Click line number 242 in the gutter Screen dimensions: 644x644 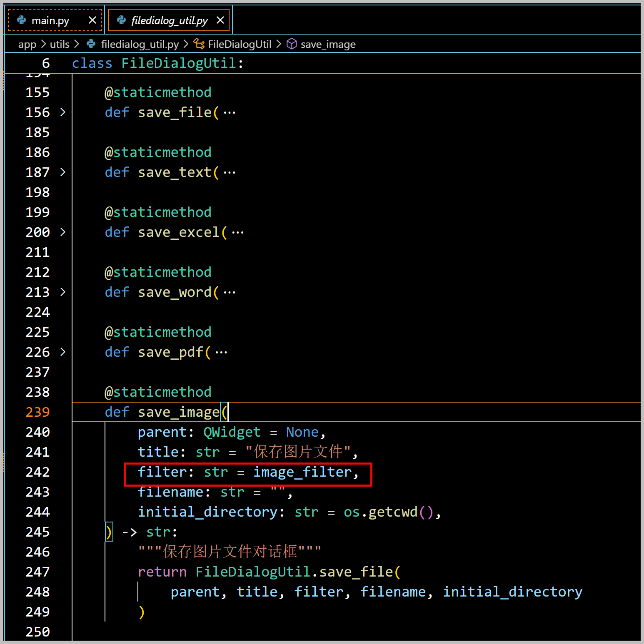(37, 472)
